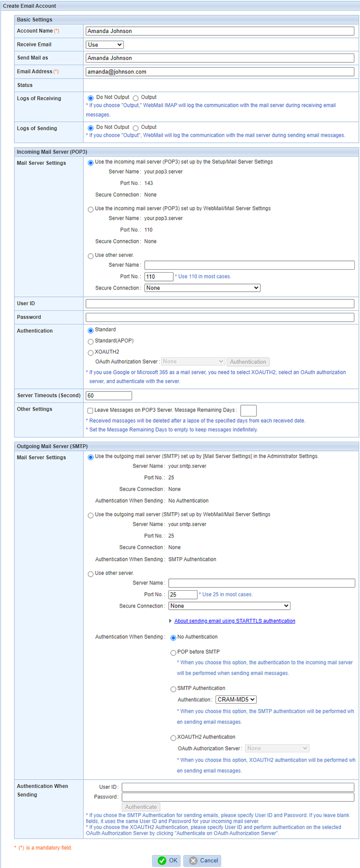The height and width of the screenshot is (868, 360).
Task: Click the Account Name input field
Action: tap(220, 31)
